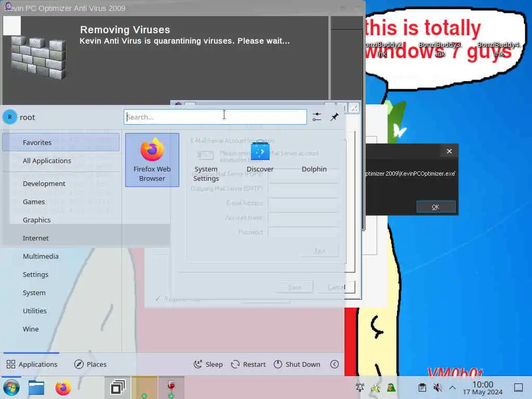Click show desktop button on taskbar

[x=518, y=388]
